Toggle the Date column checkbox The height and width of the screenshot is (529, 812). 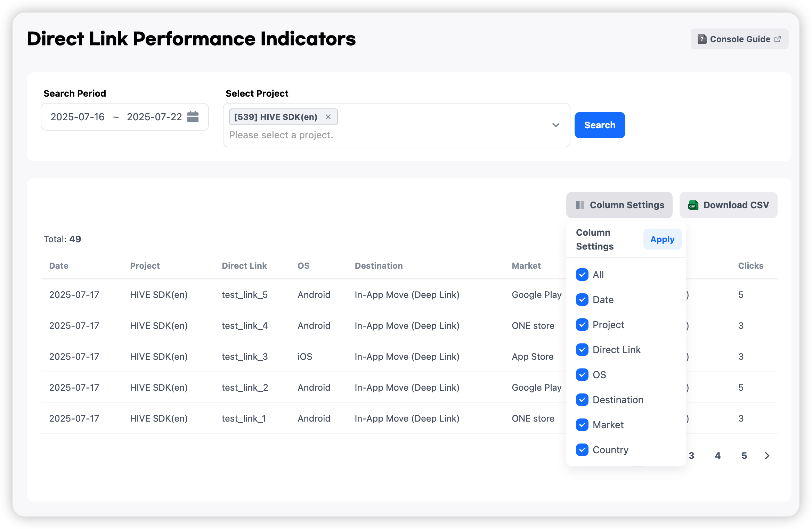click(x=582, y=300)
